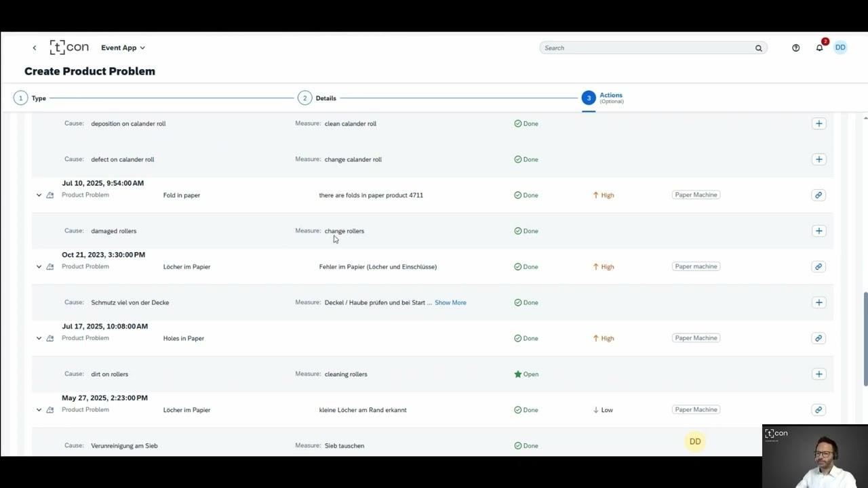Click the back arrow beside the logo
868x488 pixels.
tap(34, 47)
